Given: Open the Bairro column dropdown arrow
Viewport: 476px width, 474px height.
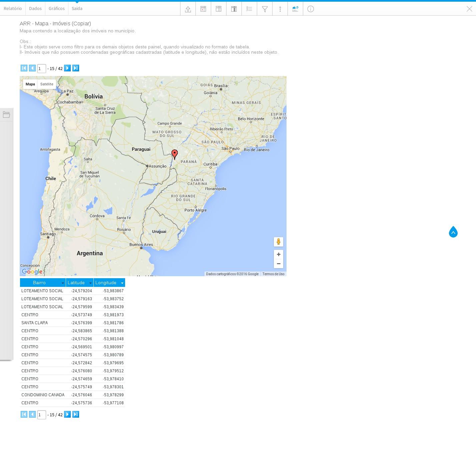Looking at the screenshot, I should click(x=63, y=283).
